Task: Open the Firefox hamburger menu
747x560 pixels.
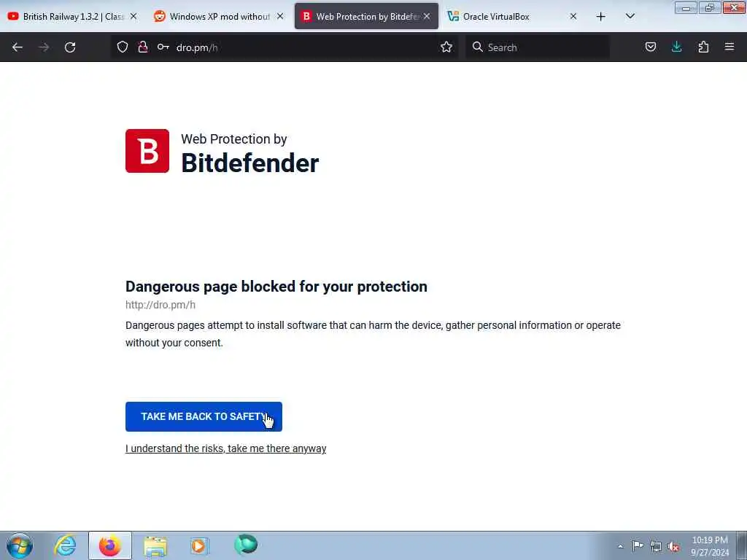Action: (729, 47)
